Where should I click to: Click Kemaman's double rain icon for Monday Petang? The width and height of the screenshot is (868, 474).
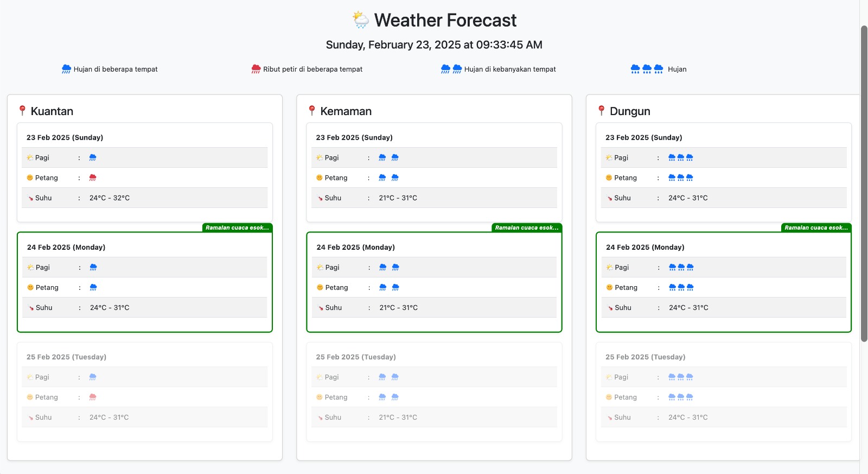[x=389, y=288]
